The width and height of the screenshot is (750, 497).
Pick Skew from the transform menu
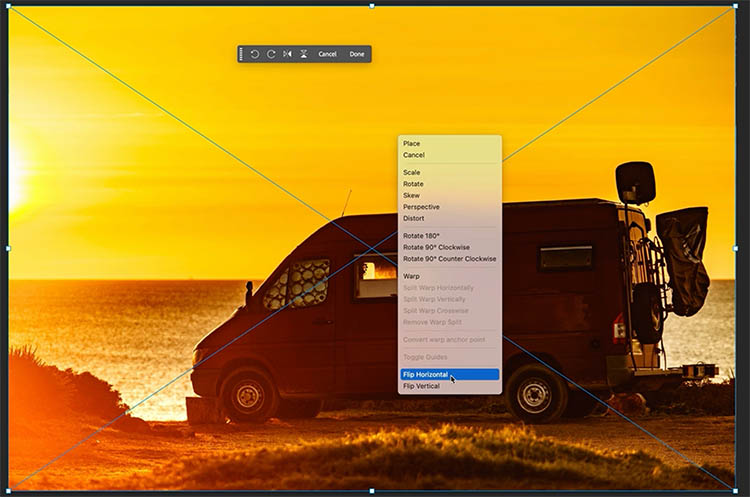pos(412,195)
